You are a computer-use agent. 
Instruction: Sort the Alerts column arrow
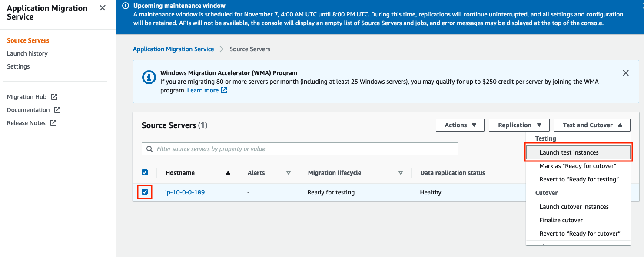click(289, 173)
